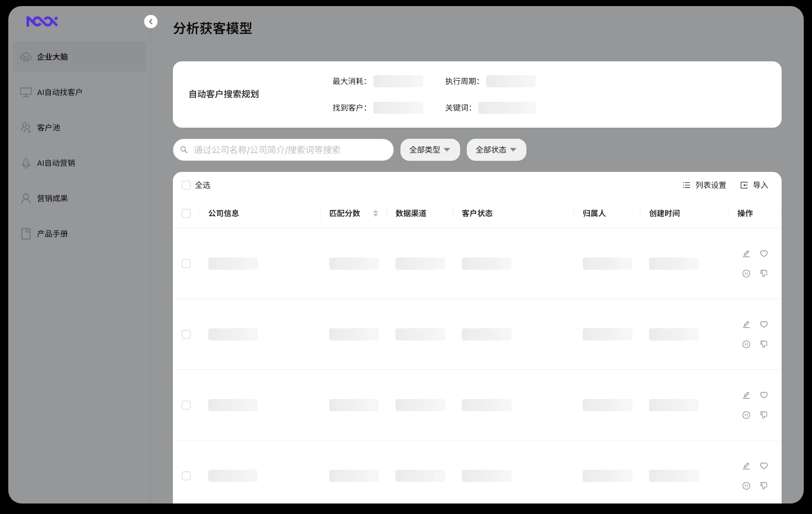Go to 客户池 in the sidebar menu
This screenshot has width=812, height=514.
pyautogui.click(x=49, y=128)
